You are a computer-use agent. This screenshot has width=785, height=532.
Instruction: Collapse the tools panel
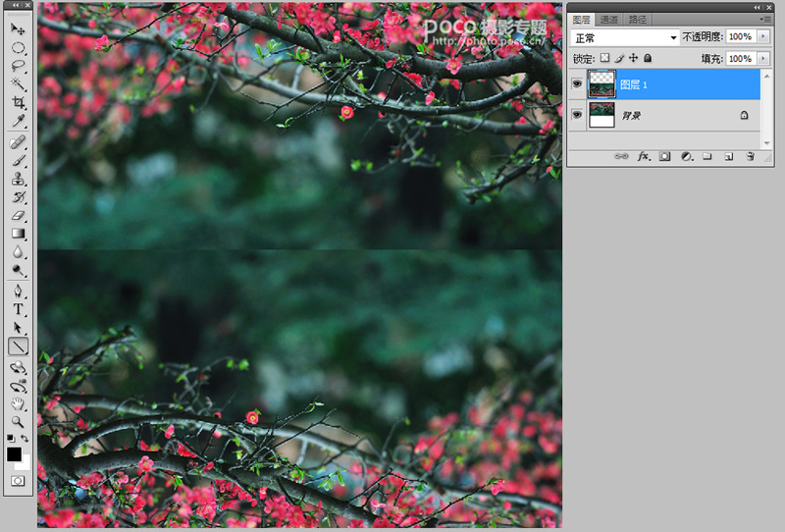point(17,5)
